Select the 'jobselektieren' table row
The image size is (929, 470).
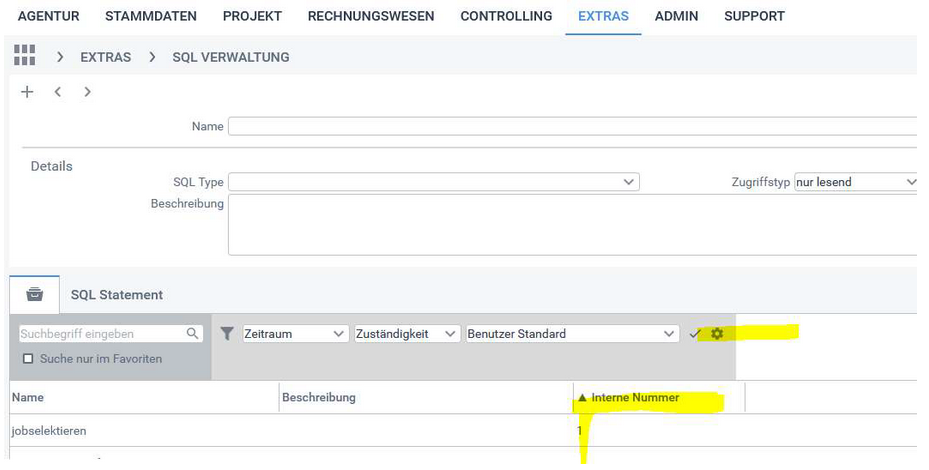[464, 431]
